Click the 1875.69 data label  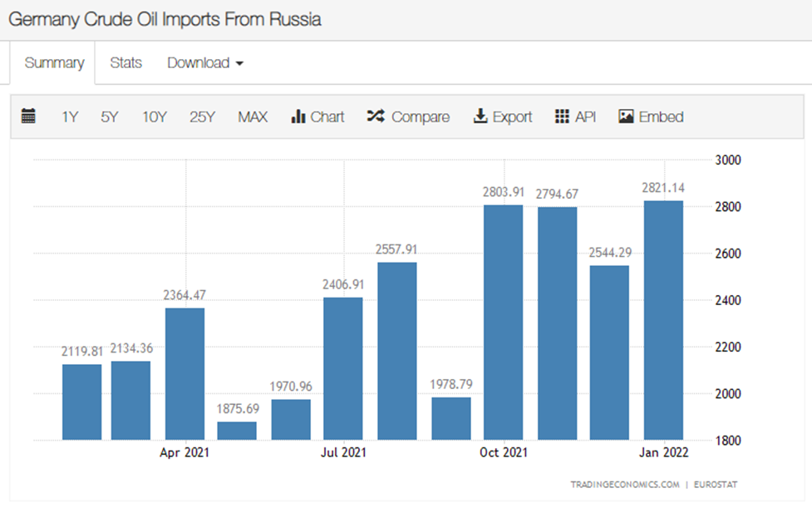tap(238, 409)
